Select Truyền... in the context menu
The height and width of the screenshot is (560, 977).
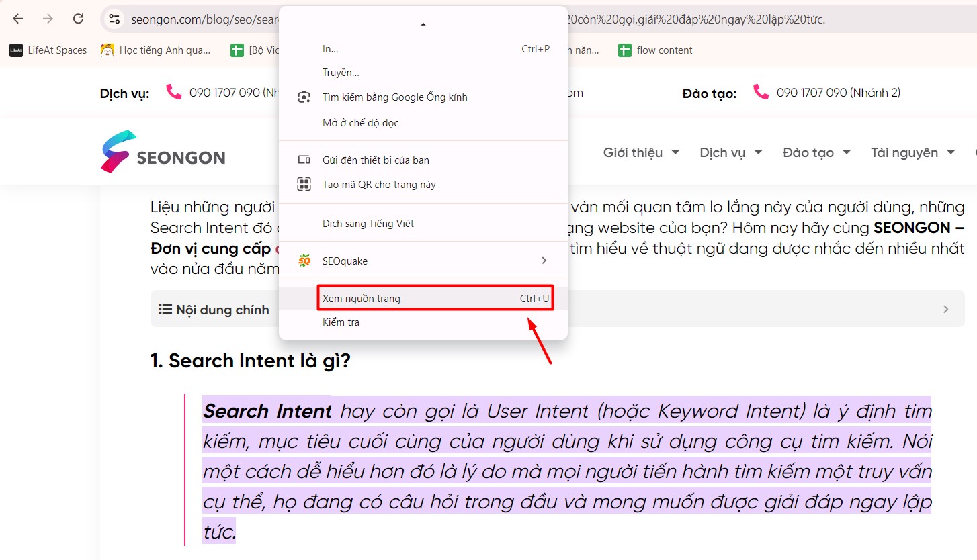(x=423, y=73)
